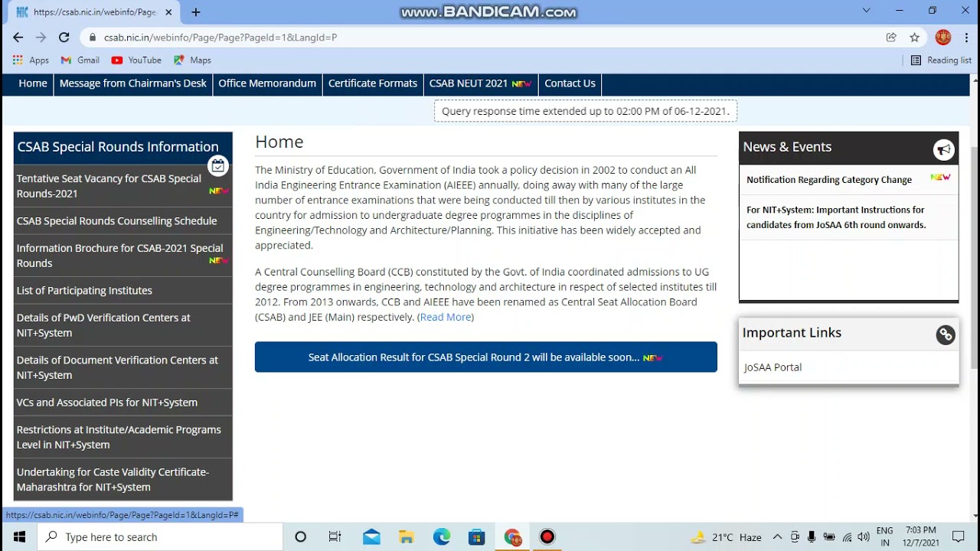The height and width of the screenshot is (551, 980).
Task: Open the Bandicam recorder taskbar icon
Action: 547,536
